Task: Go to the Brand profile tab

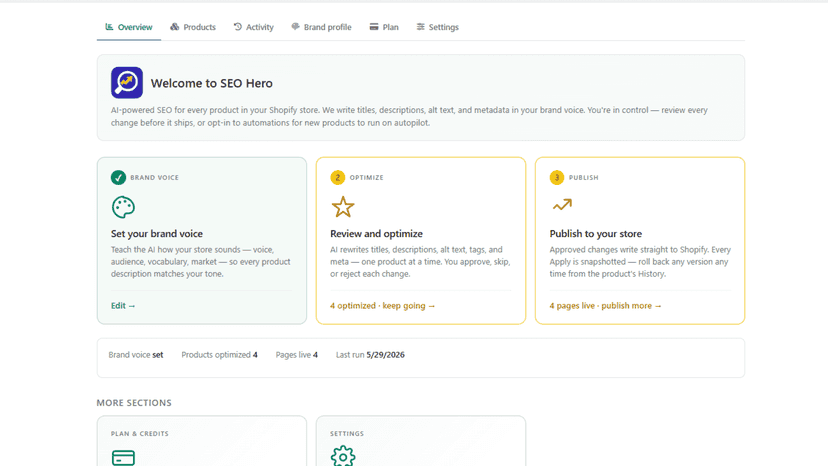Action: (321, 27)
